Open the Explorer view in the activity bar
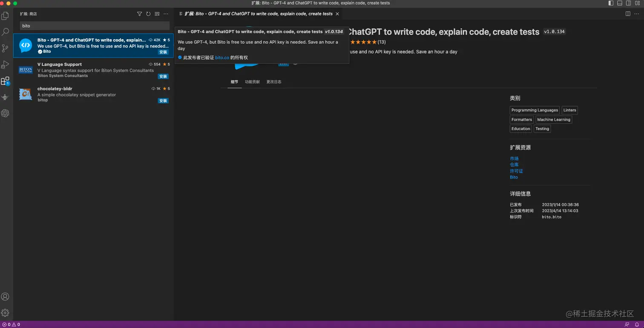Viewport: 644px width, 328px height. click(x=5, y=16)
